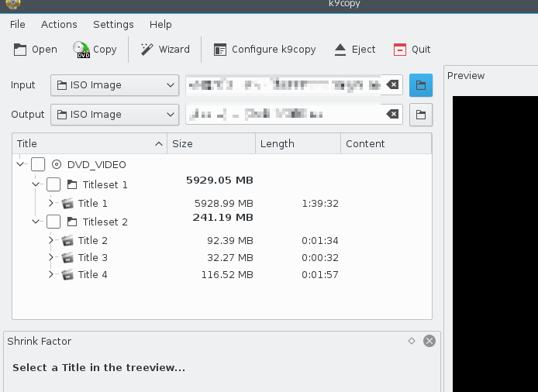Float the Shrink Factor panel
Viewport: 538px width, 392px height.
tap(412, 341)
